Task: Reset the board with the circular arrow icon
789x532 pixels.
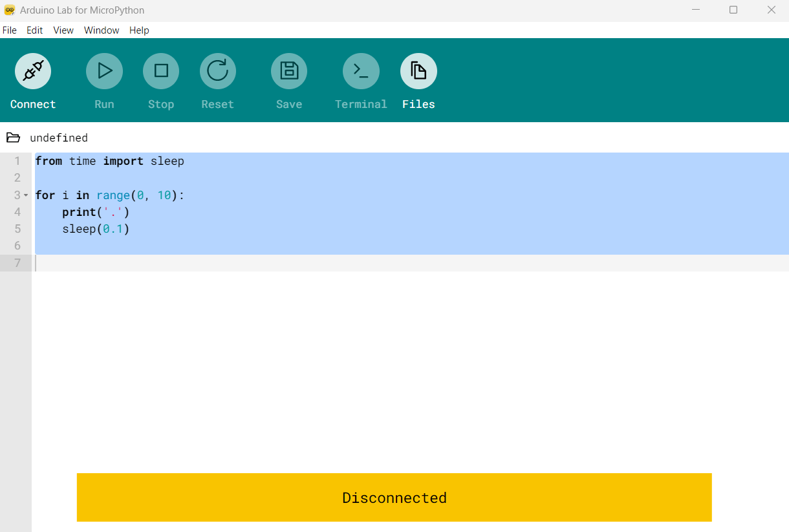Action: [x=218, y=71]
